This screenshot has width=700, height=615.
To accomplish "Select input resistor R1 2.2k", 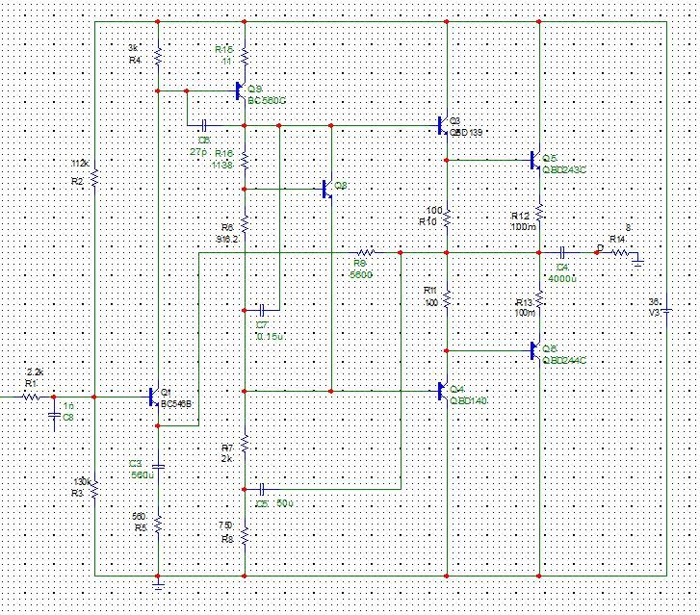I will [x=31, y=397].
